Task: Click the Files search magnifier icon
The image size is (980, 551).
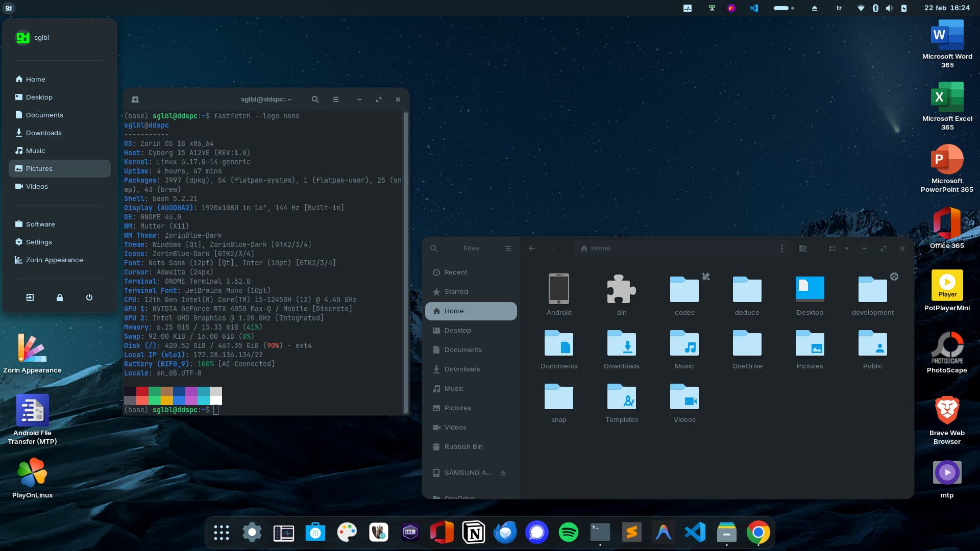Action: pos(434,248)
